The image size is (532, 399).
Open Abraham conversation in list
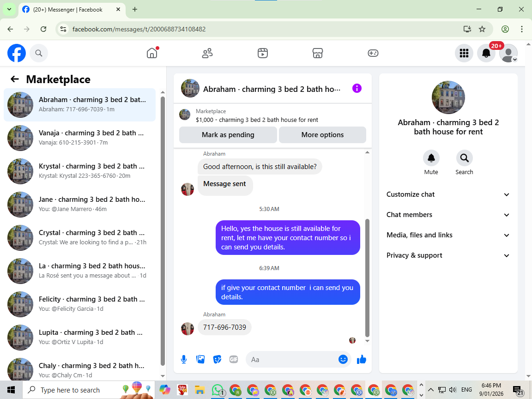(x=80, y=104)
